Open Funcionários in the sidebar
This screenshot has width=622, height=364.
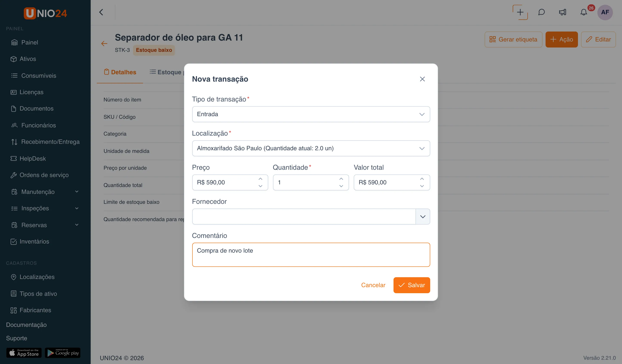tap(33, 125)
